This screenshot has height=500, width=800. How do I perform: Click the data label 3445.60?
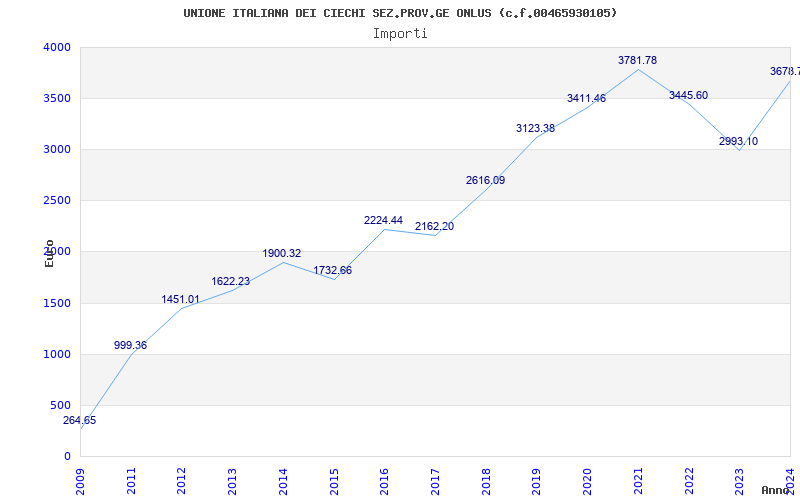coord(688,95)
